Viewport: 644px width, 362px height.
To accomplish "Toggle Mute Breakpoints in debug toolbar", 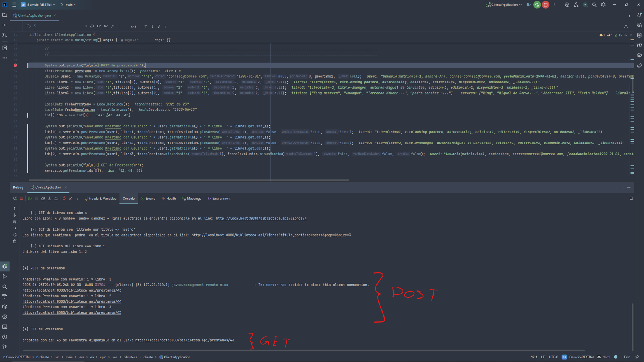I will coord(71,199).
